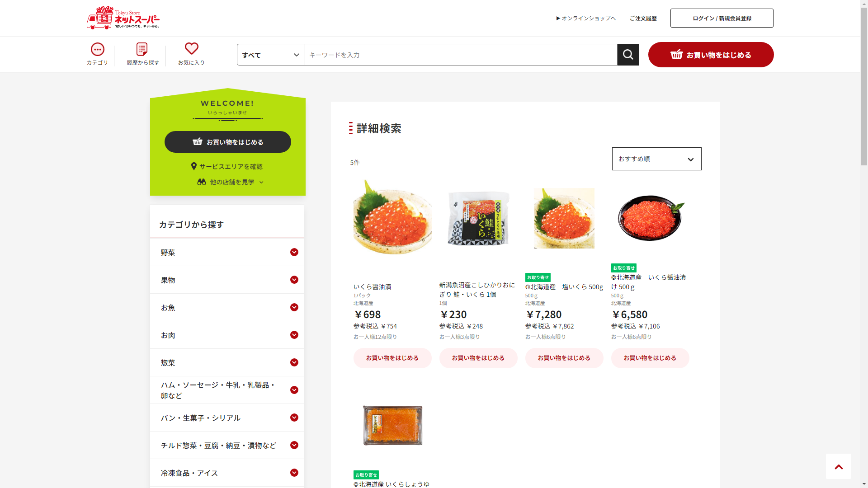Expand 他の店舗を見学 store list

pyautogui.click(x=231, y=182)
